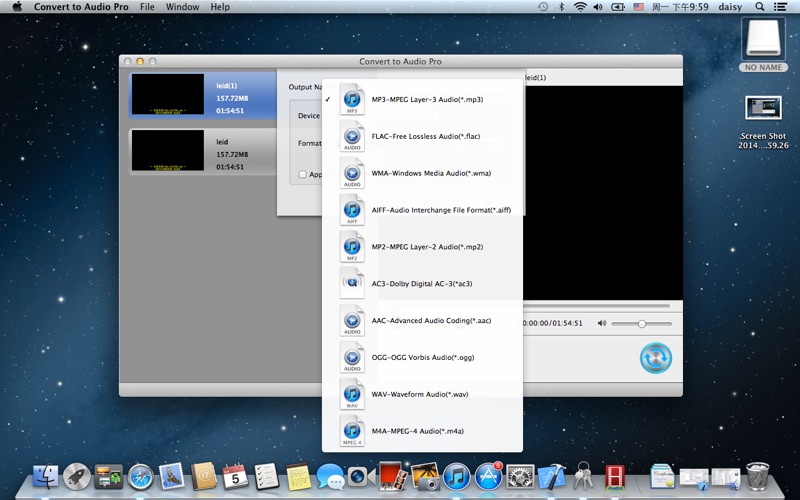Pick WMA-Windows Media Audio format

click(422, 173)
